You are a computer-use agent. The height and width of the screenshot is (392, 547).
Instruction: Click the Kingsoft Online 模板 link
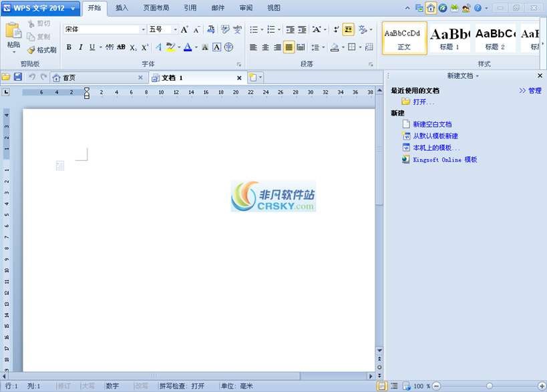[445, 160]
